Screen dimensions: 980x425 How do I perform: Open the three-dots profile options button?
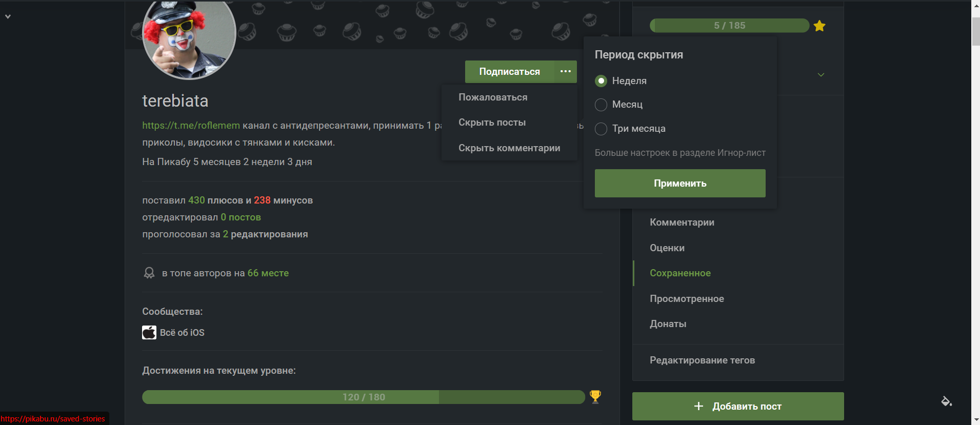(x=566, y=72)
